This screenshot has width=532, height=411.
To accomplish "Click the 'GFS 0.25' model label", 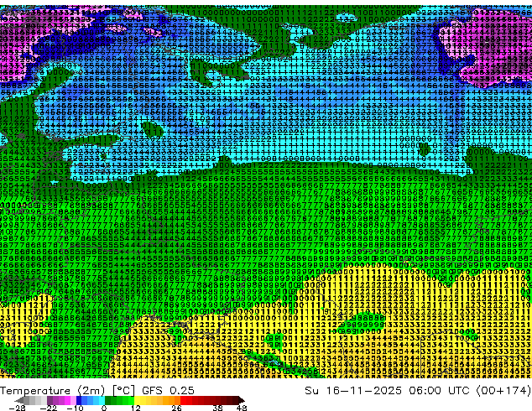I will [x=168, y=391].
